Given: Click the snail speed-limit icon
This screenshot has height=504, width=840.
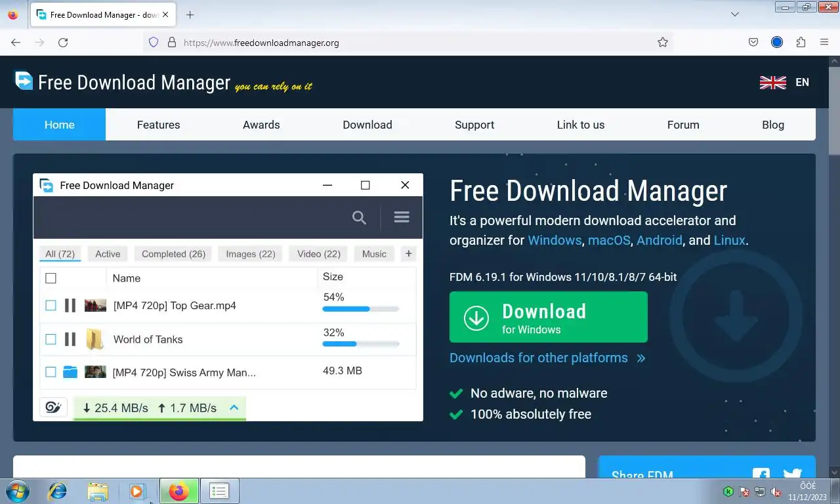Looking at the screenshot, I should (53, 408).
